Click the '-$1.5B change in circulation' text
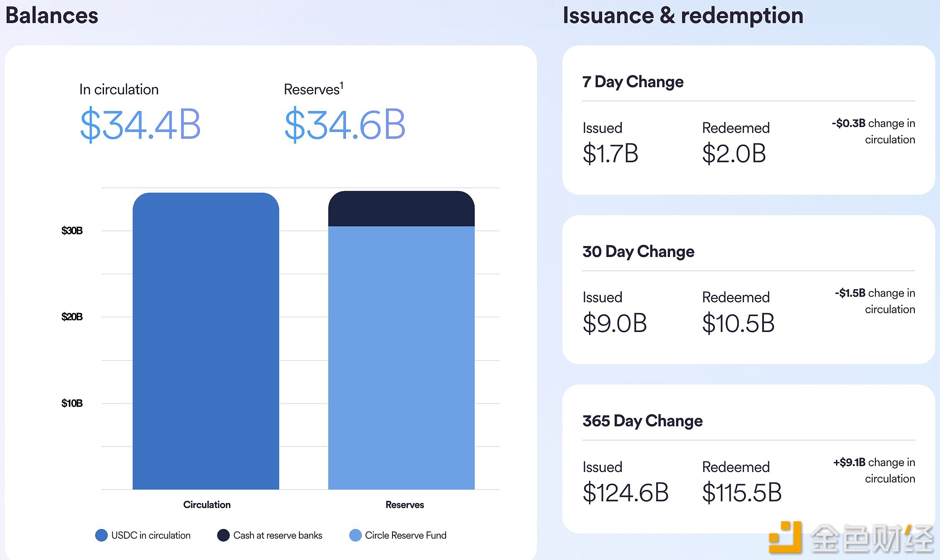940x560 pixels. click(x=875, y=301)
